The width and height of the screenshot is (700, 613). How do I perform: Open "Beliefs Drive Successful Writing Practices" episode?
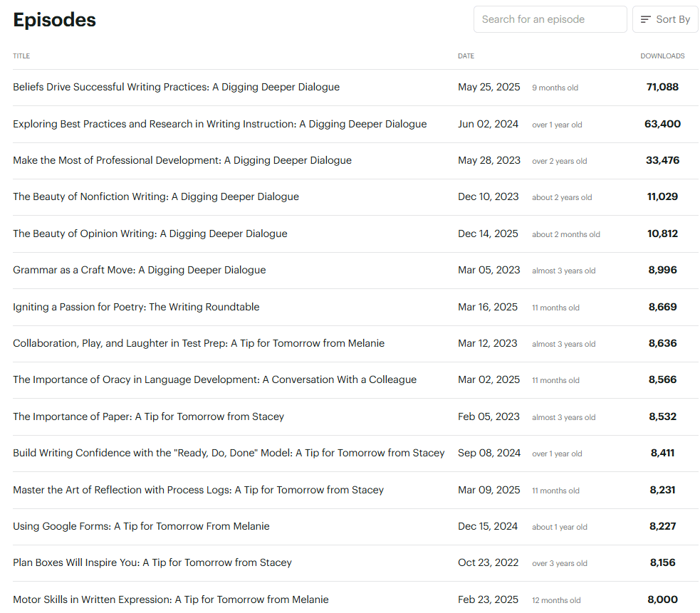click(x=175, y=87)
